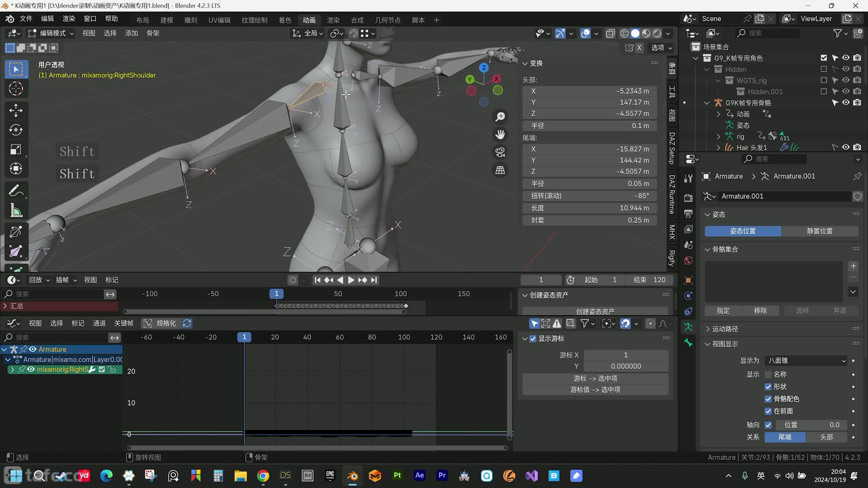Screen dimensions: 868x488
Task: Open the World properties tab icon
Action: (688, 261)
